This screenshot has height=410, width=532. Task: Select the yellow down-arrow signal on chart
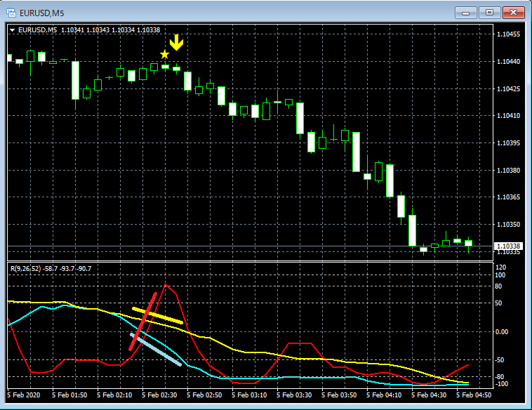(x=176, y=42)
